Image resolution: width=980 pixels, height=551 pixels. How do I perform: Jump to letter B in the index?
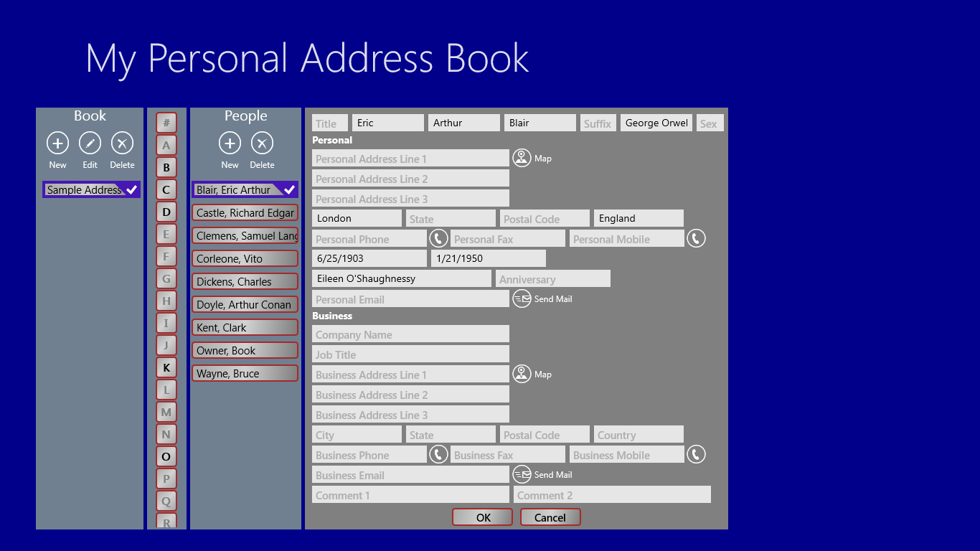point(166,166)
